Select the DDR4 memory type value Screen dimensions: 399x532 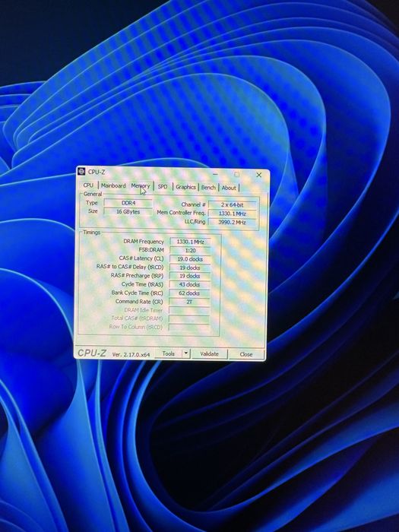coord(128,203)
